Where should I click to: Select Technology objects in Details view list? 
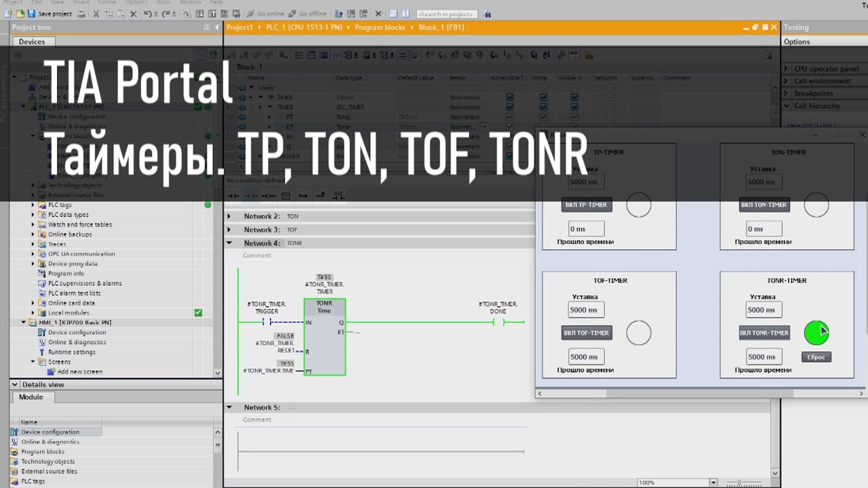(47, 462)
